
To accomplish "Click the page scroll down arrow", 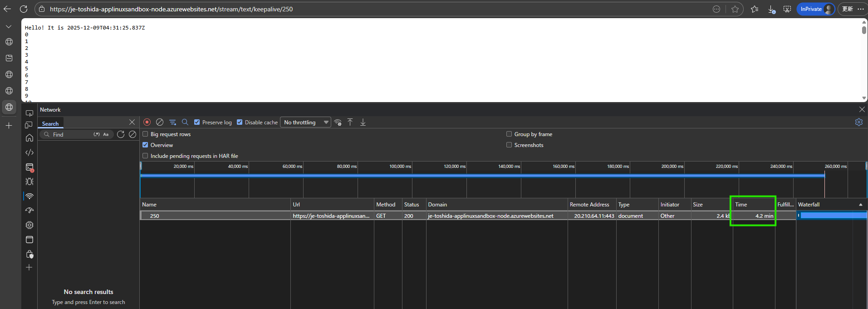I will (864, 98).
